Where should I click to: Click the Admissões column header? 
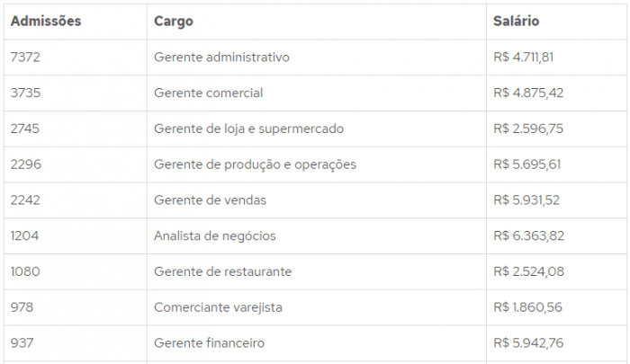coord(46,21)
